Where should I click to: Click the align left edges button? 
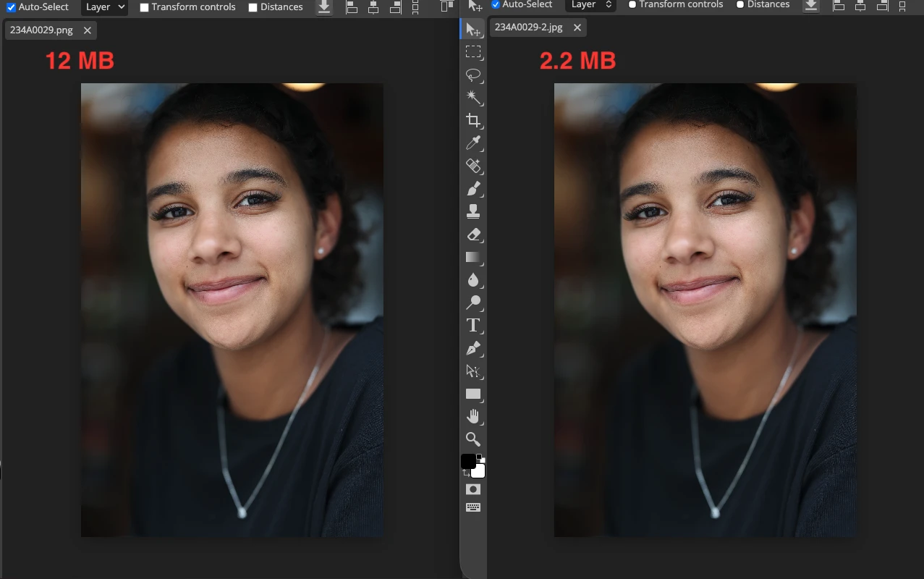(351, 8)
